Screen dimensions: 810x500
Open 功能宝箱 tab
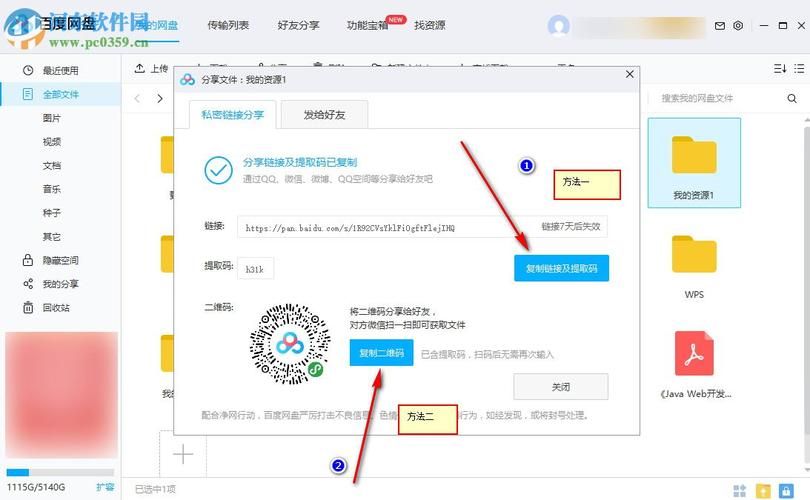(x=367, y=25)
